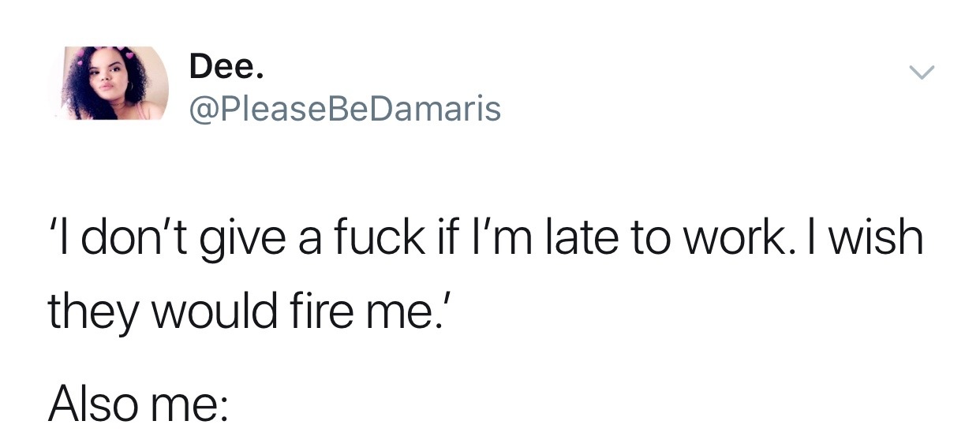Click the word "don't" in the tweet
The width and height of the screenshot is (980, 447).
[140, 239]
